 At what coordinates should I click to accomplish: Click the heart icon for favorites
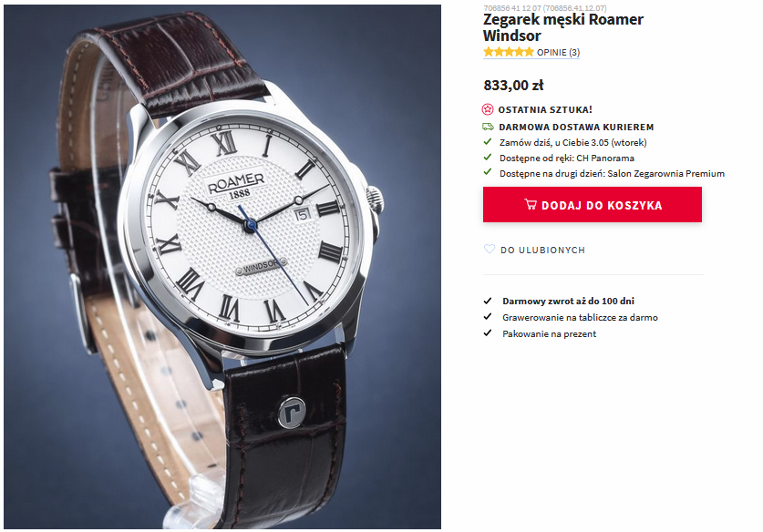pos(489,249)
